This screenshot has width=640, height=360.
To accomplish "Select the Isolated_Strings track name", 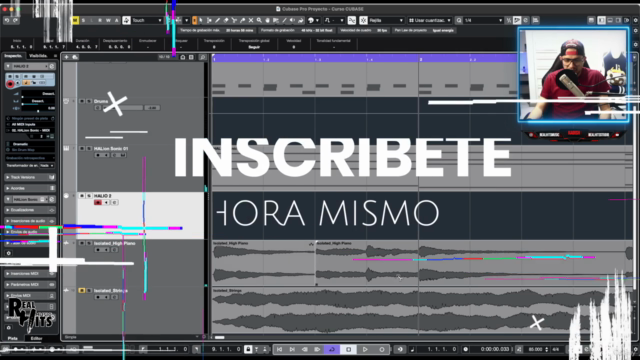I will (x=111, y=291).
